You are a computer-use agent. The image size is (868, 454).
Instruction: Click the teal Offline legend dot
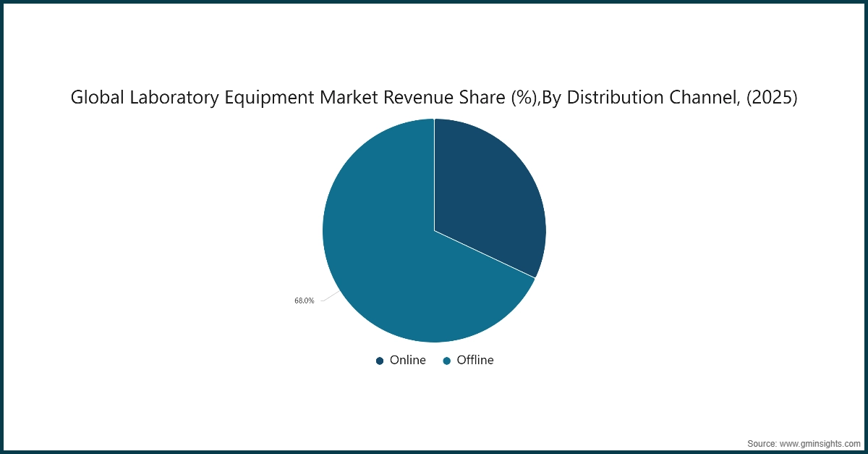[x=446, y=360]
